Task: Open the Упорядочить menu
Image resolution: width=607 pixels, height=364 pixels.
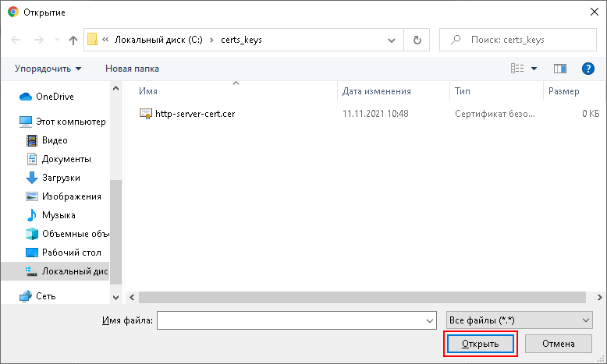Action: pos(48,69)
